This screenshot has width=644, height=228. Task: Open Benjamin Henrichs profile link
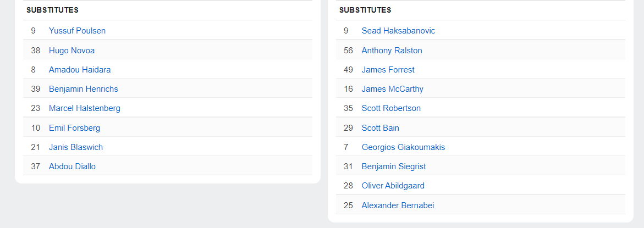click(83, 89)
